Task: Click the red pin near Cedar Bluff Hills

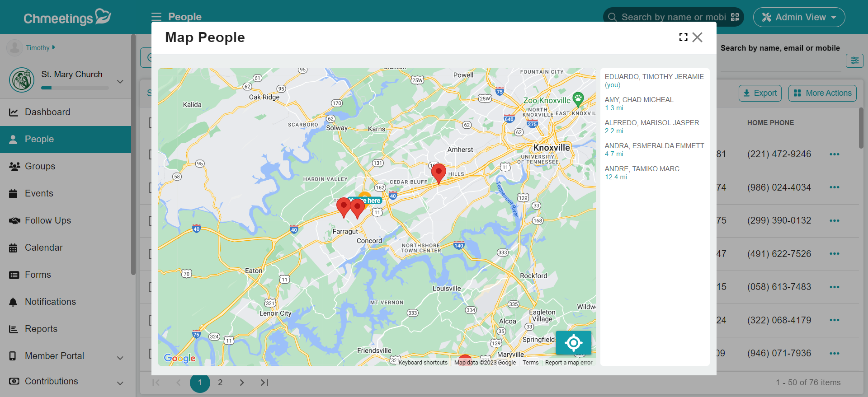Action: pyautogui.click(x=439, y=174)
